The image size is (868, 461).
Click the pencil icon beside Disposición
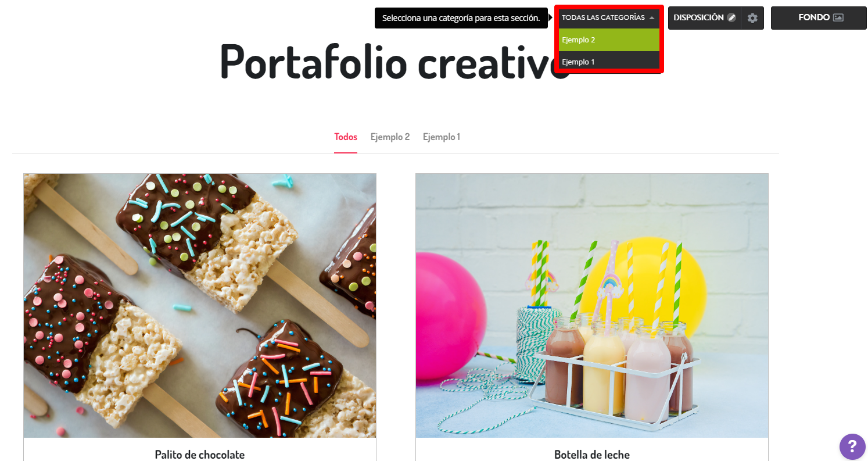[731, 18]
